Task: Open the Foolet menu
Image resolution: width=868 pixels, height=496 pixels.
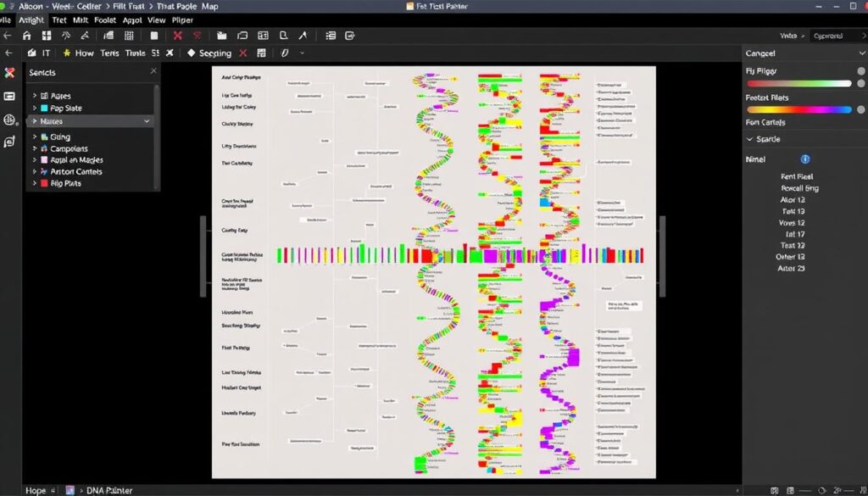Action: (105, 19)
